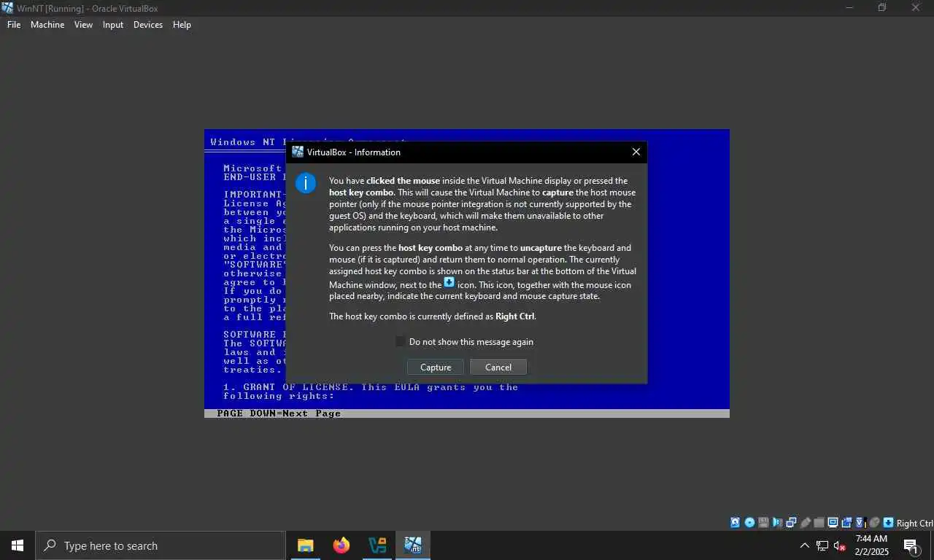Click the keyboard capture arrow status icon
This screenshot has width=934, height=560.
pos(889,523)
